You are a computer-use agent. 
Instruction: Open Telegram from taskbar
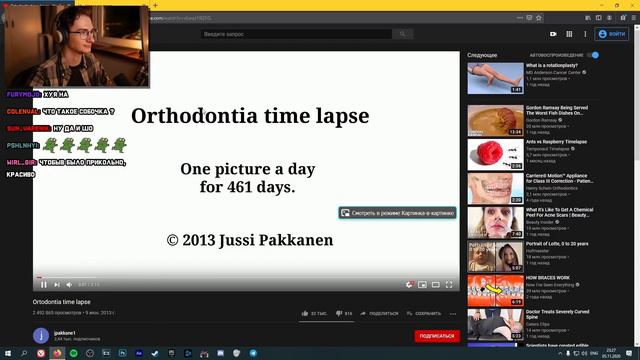(x=253, y=353)
